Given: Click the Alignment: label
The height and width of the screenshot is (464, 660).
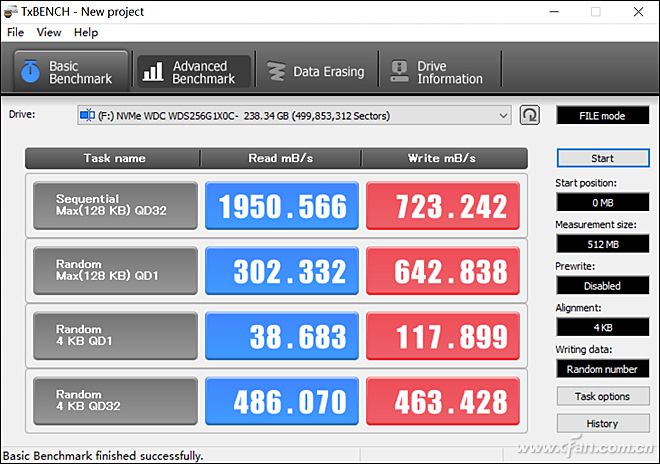Looking at the screenshot, I should (x=578, y=308).
